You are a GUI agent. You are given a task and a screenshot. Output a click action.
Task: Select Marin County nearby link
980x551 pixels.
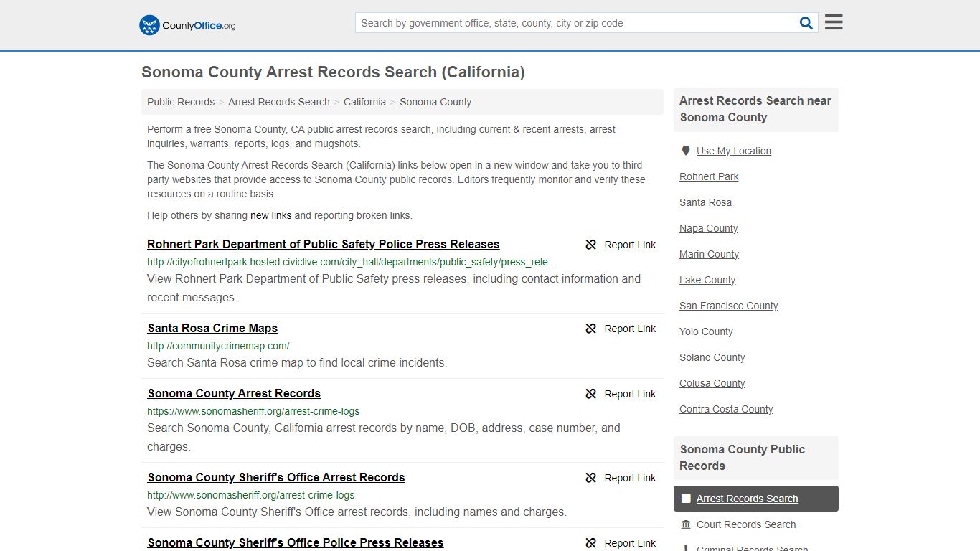(x=709, y=254)
